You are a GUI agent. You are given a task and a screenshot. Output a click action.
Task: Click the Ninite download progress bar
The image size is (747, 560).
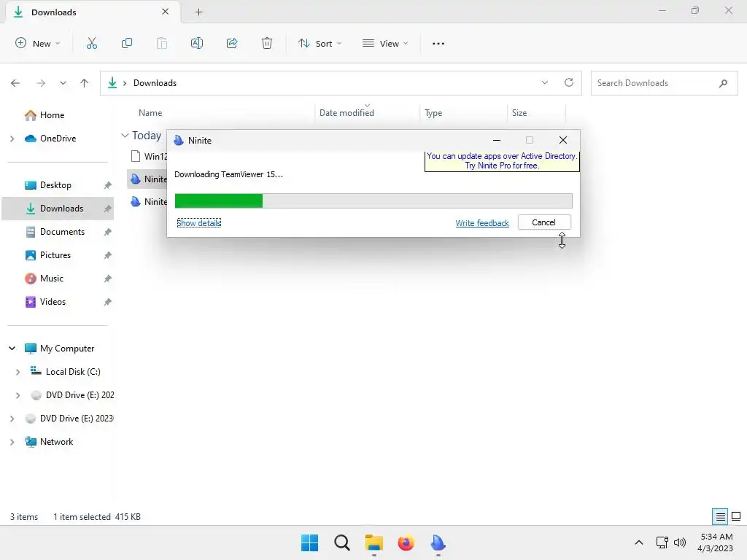point(373,201)
